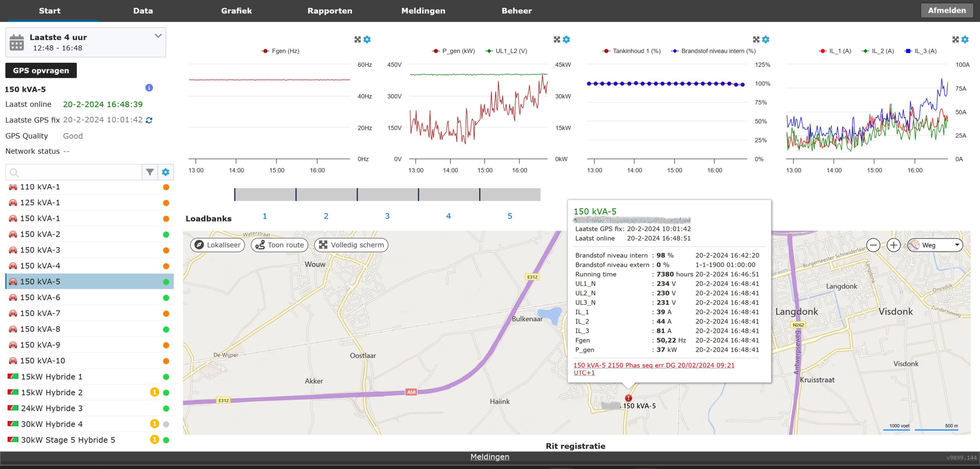Switch to the Grafiek tab

coord(237,11)
